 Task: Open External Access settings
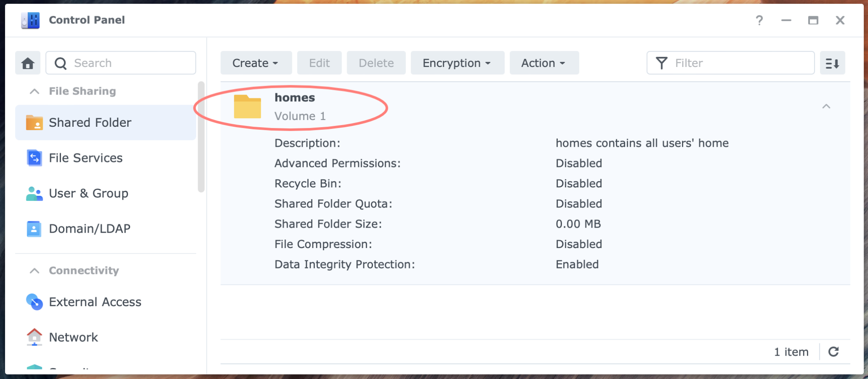click(x=95, y=302)
